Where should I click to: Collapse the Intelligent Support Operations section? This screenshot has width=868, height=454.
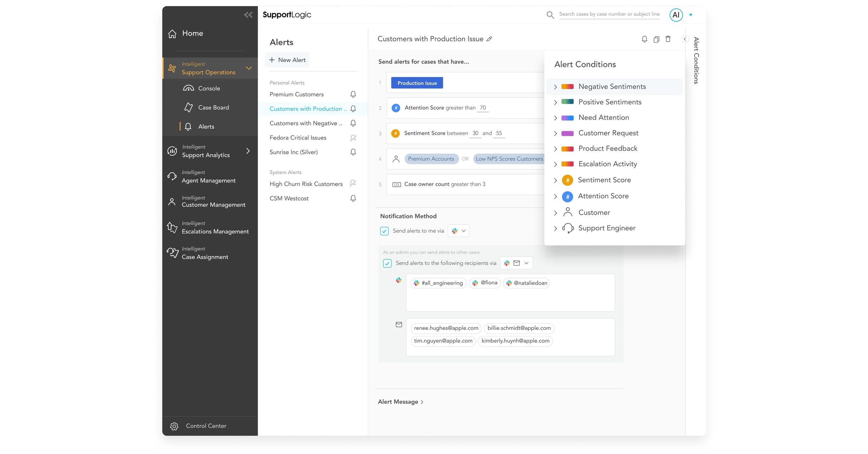click(x=249, y=68)
